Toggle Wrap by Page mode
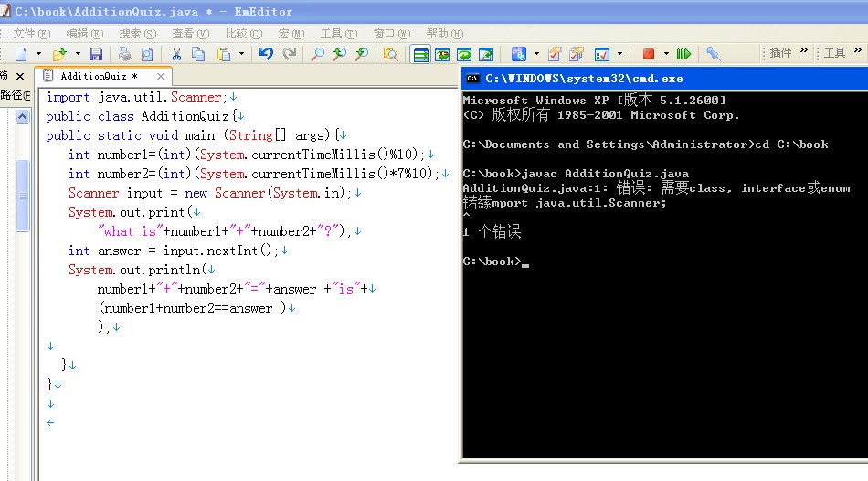The height and width of the screenshot is (481, 868). [x=486, y=54]
